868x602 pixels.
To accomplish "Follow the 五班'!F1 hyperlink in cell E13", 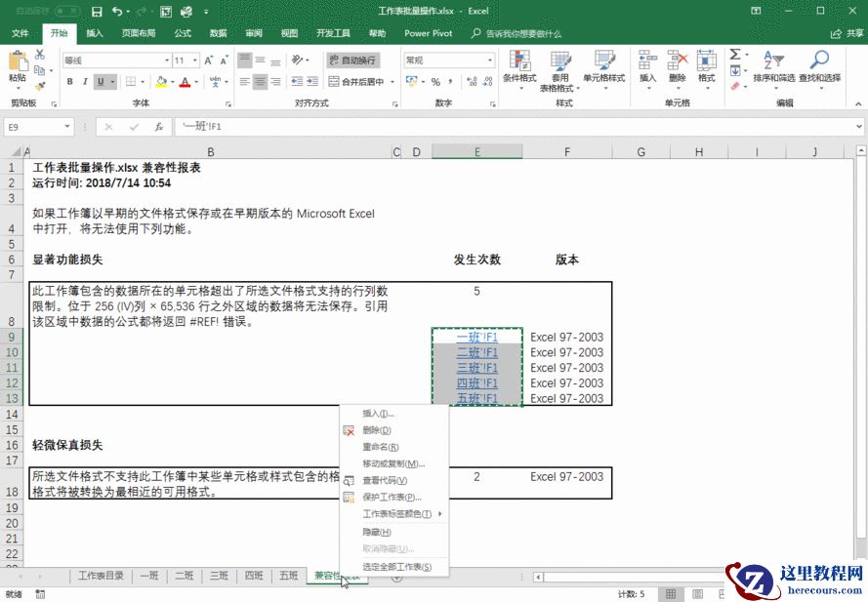I will [x=477, y=398].
